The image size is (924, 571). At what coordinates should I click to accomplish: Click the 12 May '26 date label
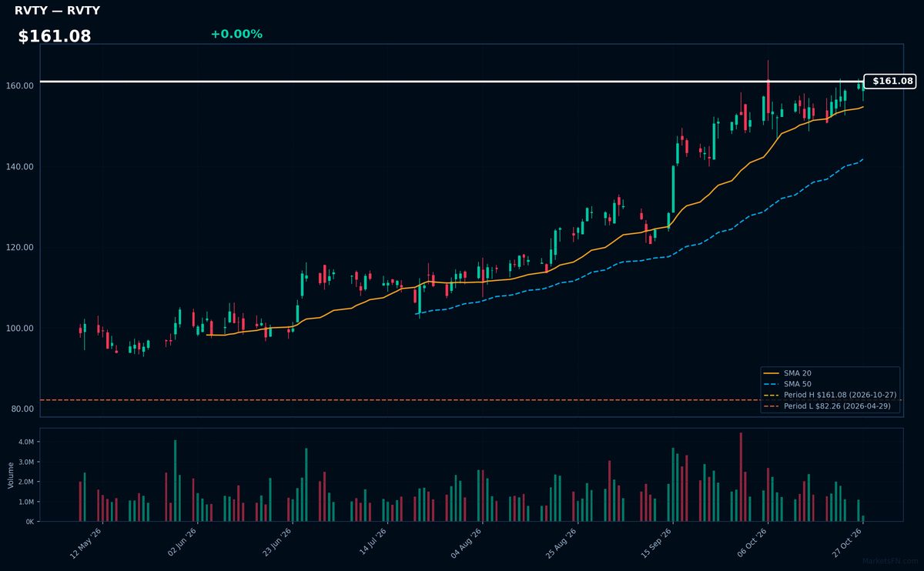(86, 543)
